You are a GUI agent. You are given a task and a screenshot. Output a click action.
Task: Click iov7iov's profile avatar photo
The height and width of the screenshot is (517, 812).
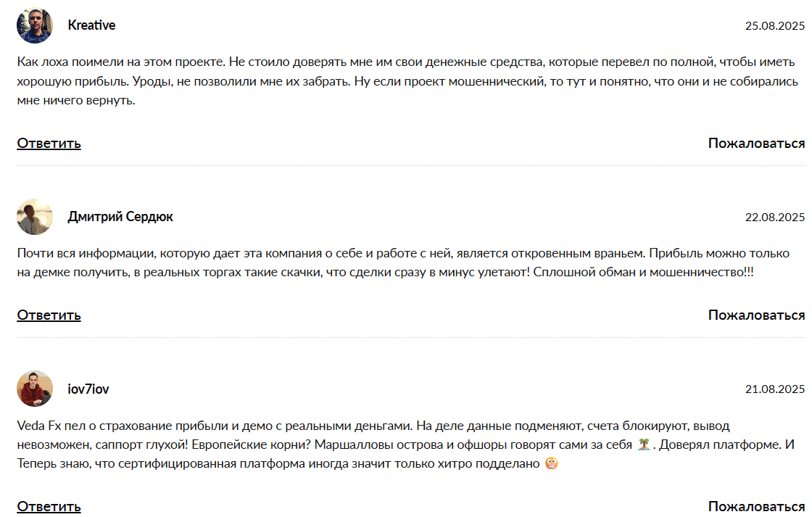tap(35, 389)
